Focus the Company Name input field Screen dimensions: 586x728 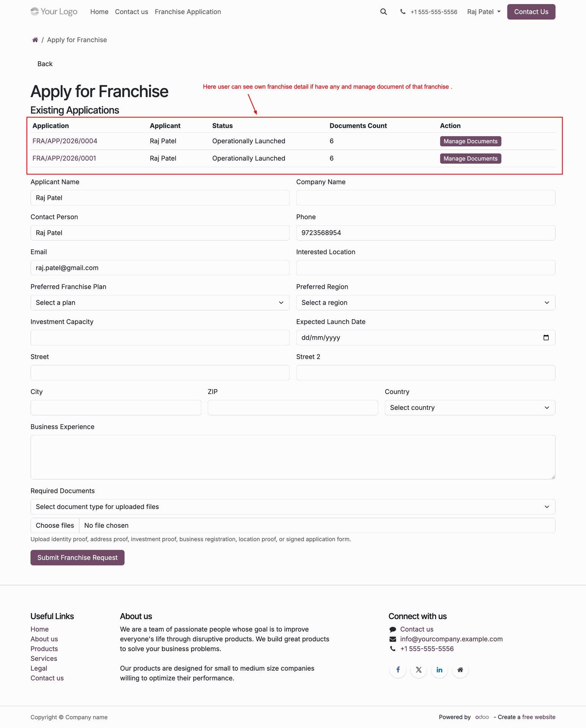point(426,198)
